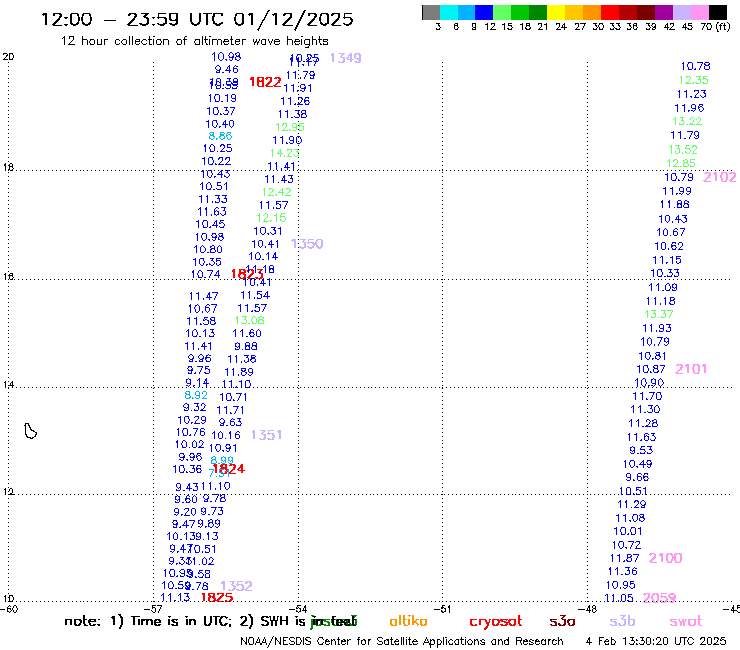Viewport: 740px width, 650px height.
Task: Click the green wave height value '12.95'
Action: 290,127
